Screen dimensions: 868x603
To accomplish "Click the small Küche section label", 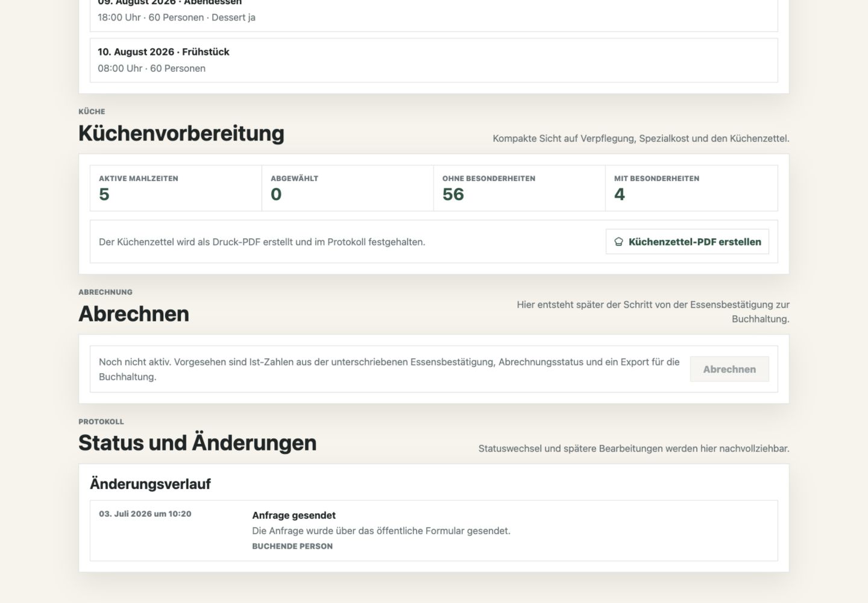I will (x=92, y=112).
